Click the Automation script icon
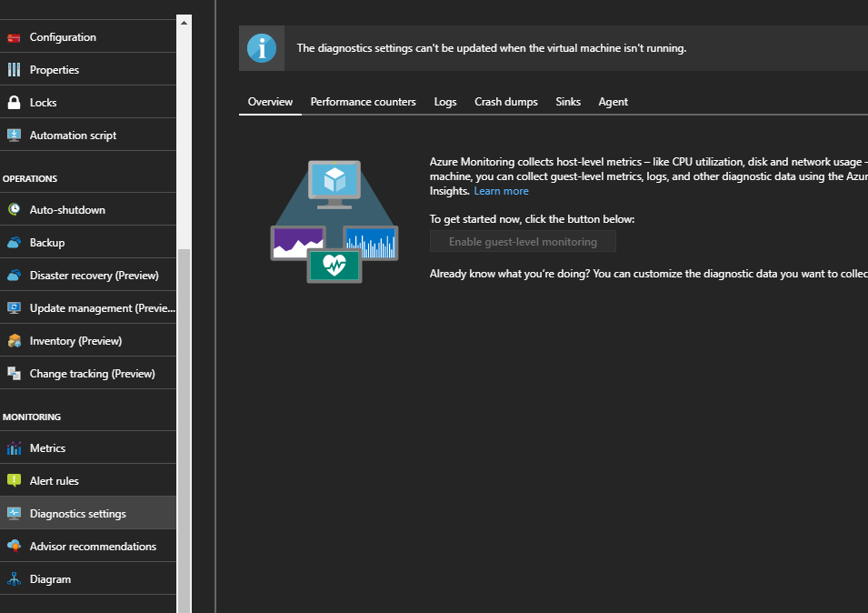This screenshot has height=613, width=868. pos(14,136)
